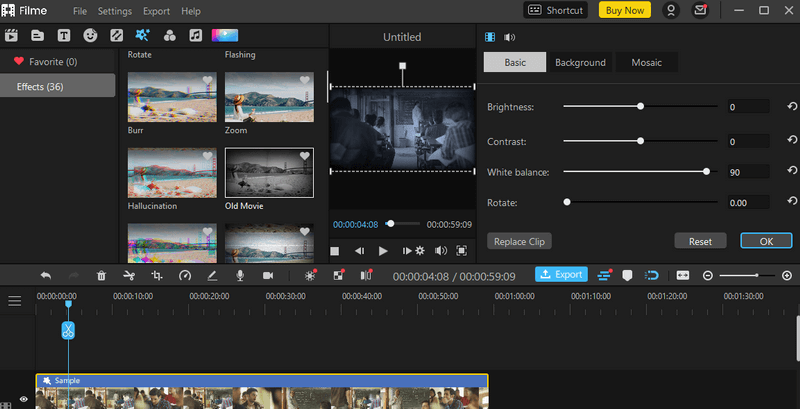Click the blue Export button
800x409 pixels.
pyautogui.click(x=561, y=274)
